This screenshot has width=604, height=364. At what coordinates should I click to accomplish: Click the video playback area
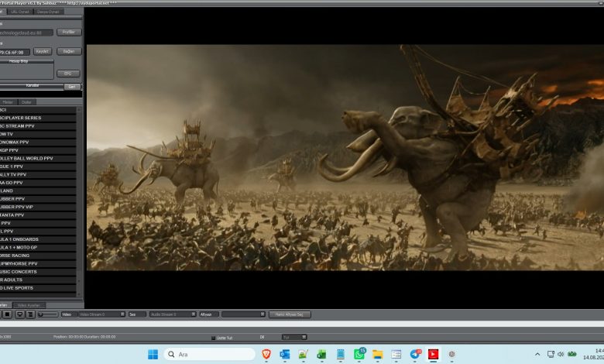coord(345,157)
